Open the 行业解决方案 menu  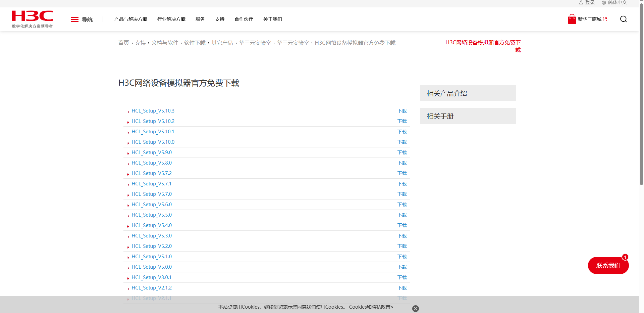tap(171, 19)
